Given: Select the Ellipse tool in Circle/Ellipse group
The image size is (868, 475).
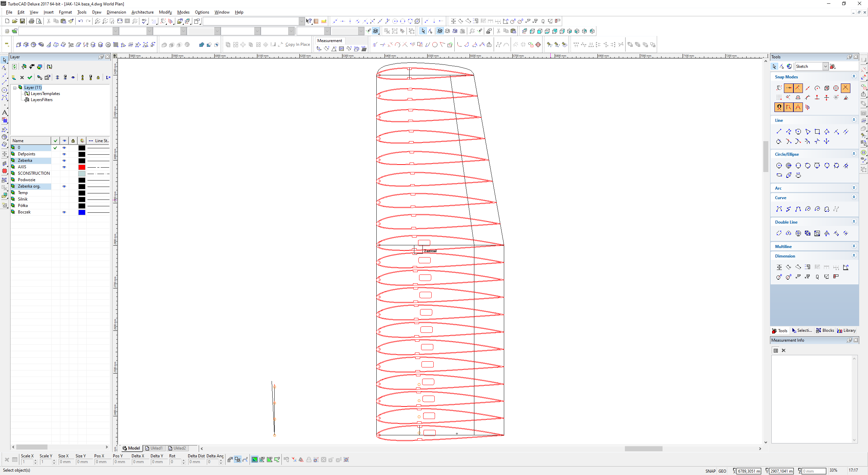Looking at the screenshot, I should point(779,175).
